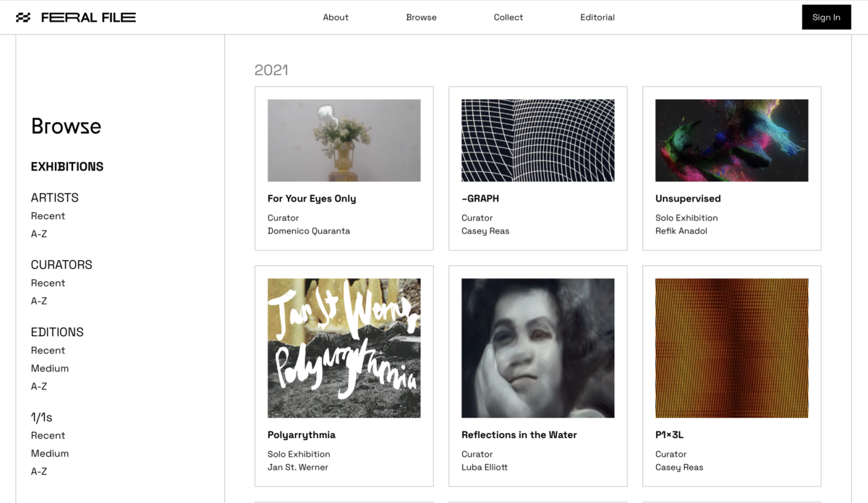The width and height of the screenshot is (868, 503).
Task: Show Recent under ARTISTS
Action: click(x=48, y=216)
